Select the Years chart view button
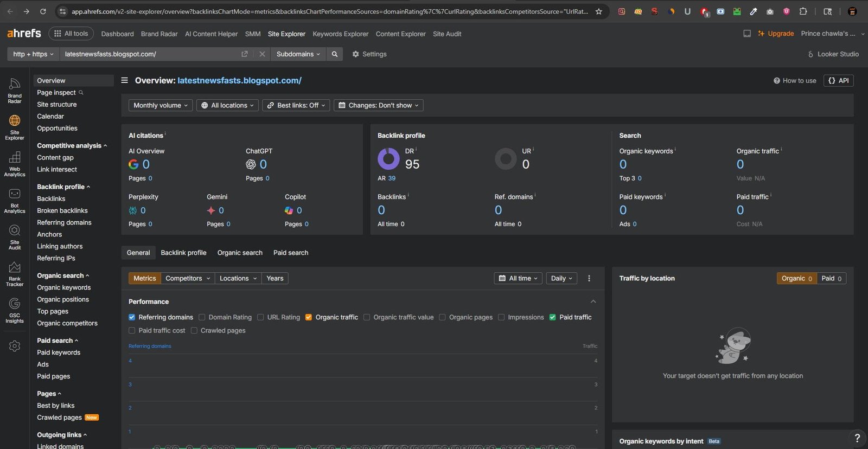 (275, 278)
